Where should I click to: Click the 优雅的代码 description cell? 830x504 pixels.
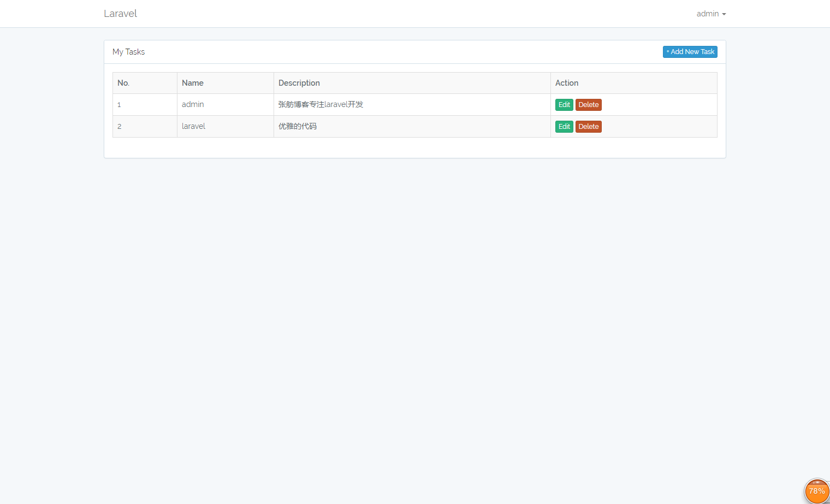click(x=298, y=126)
